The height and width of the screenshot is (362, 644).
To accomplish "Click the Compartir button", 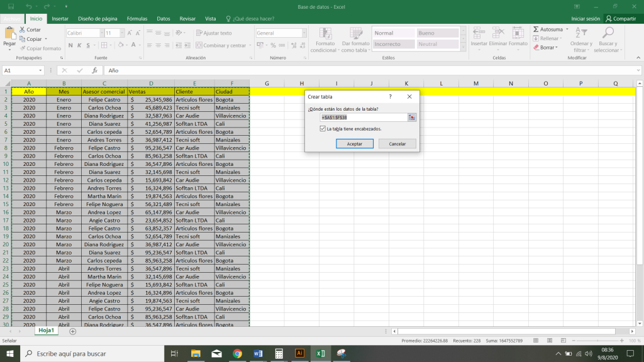I will click(x=621, y=19).
